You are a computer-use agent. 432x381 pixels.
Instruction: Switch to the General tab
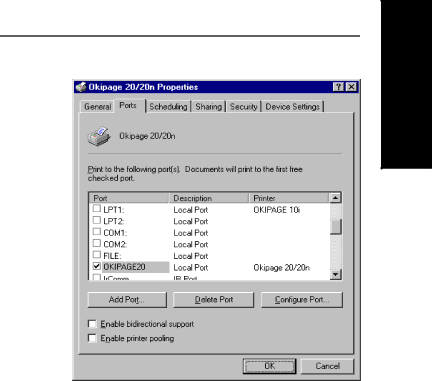click(x=97, y=107)
